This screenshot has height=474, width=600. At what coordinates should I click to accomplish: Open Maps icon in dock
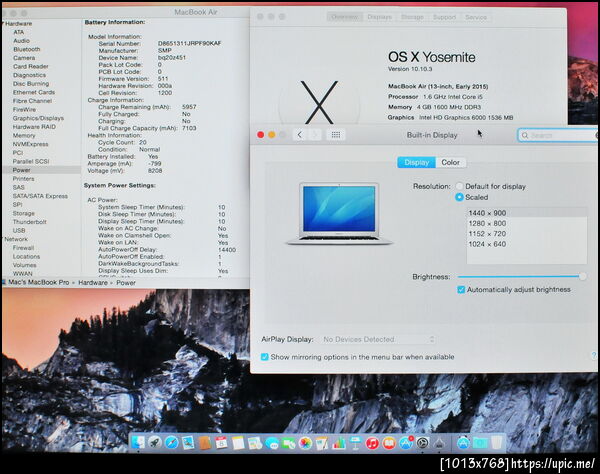point(255,443)
